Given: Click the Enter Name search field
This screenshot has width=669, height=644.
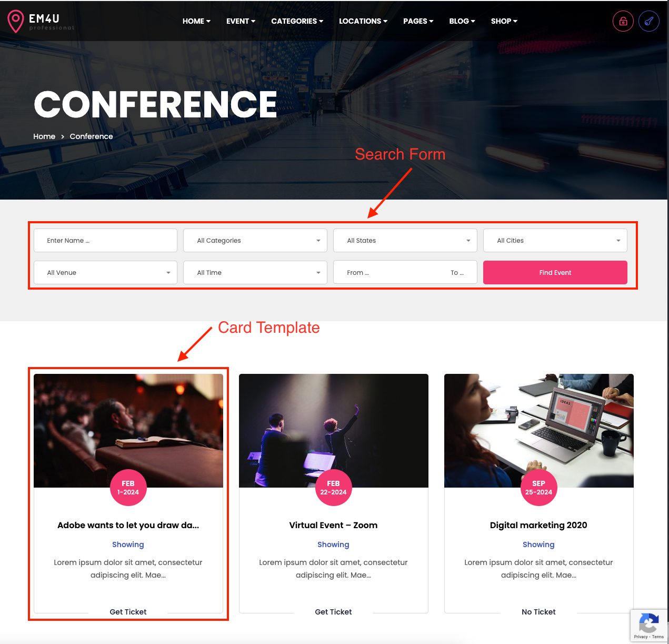Looking at the screenshot, I should [x=105, y=241].
